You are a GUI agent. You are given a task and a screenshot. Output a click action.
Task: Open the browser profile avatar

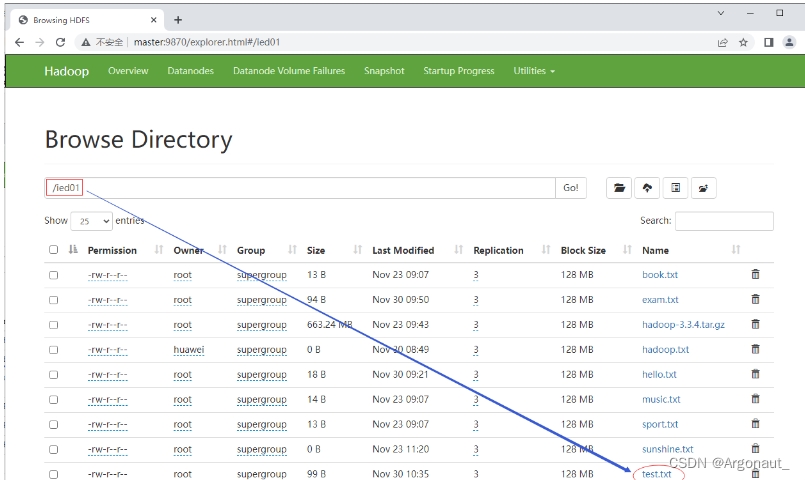(x=789, y=43)
